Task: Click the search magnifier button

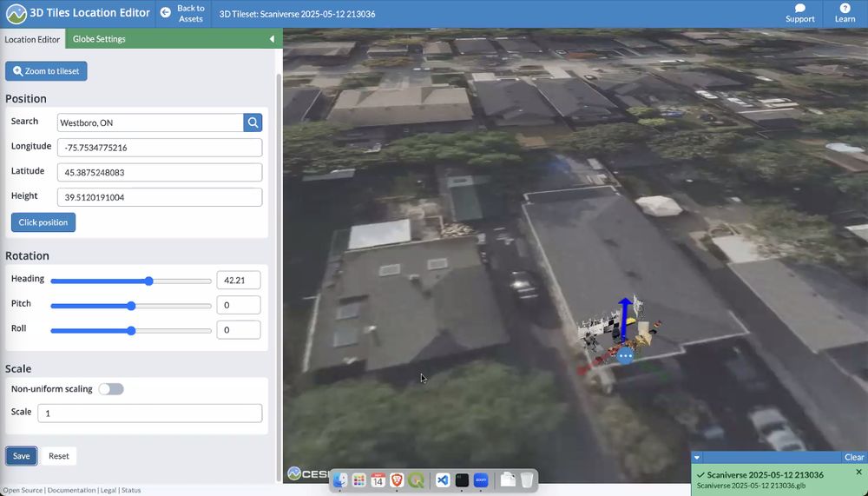Action: click(x=253, y=122)
